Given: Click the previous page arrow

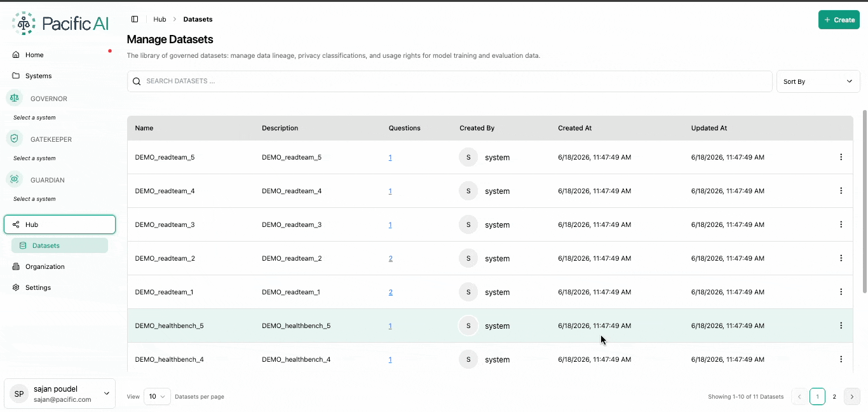Looking at the screenshot, I should (799, 396).
